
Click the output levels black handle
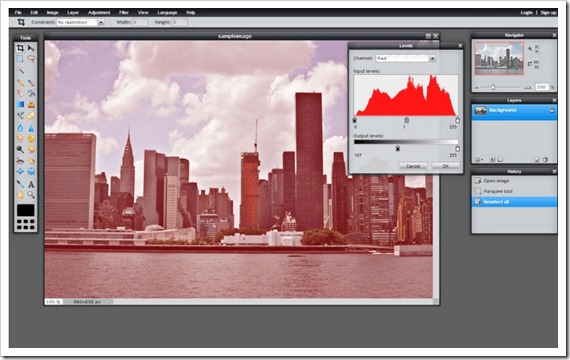[x=398, y=148]
